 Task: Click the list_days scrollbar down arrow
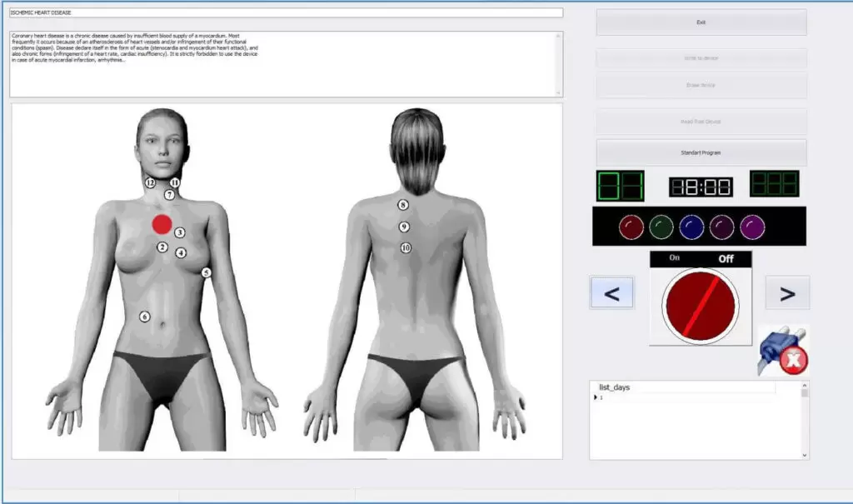pyautogui.click(x=805, y=455)
